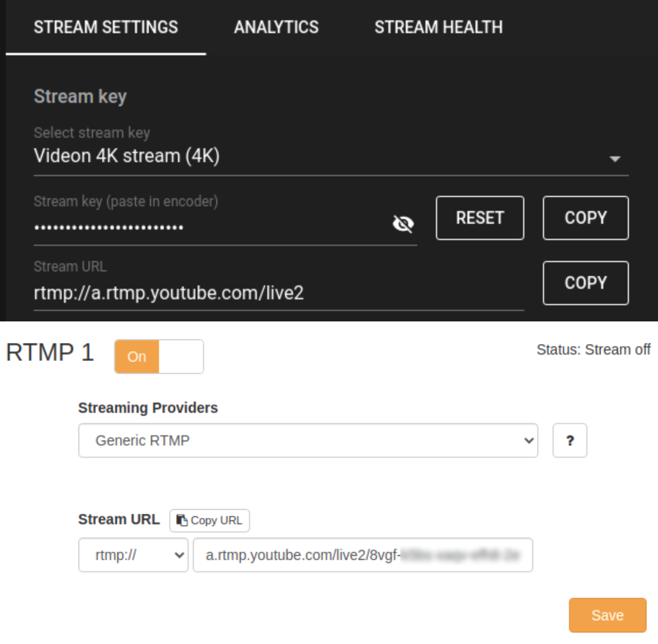The height and width of the screenshot is (644, 658).
Task: Reset the stream key
Action: (480, 217)
